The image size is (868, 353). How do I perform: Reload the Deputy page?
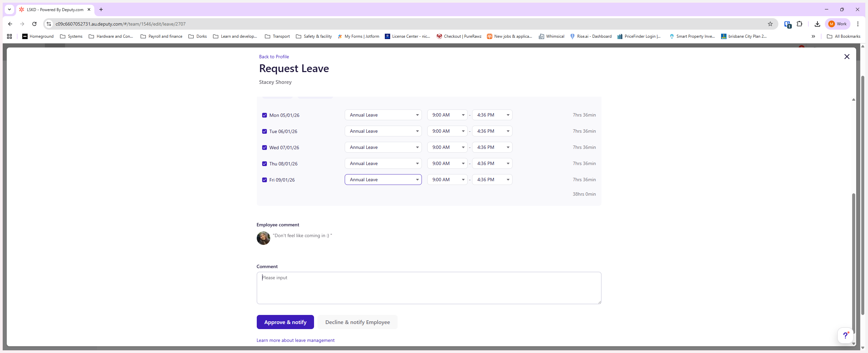click(x=34, y=24)
